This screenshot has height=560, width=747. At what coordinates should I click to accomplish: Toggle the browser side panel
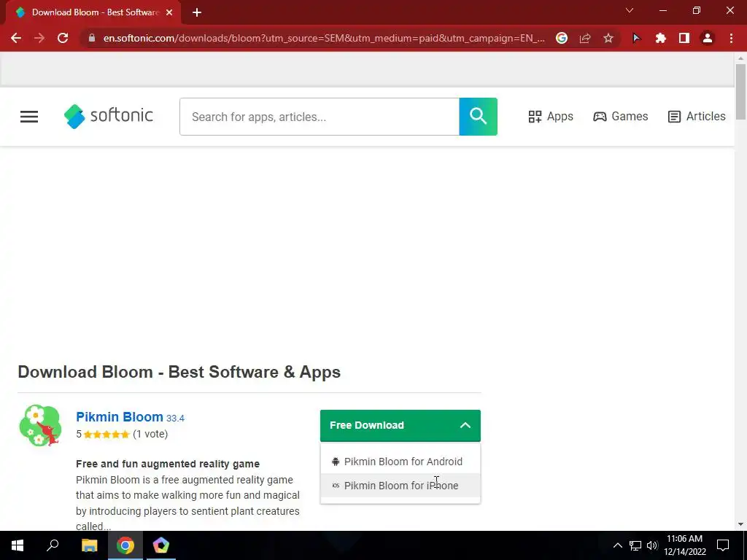684,38
